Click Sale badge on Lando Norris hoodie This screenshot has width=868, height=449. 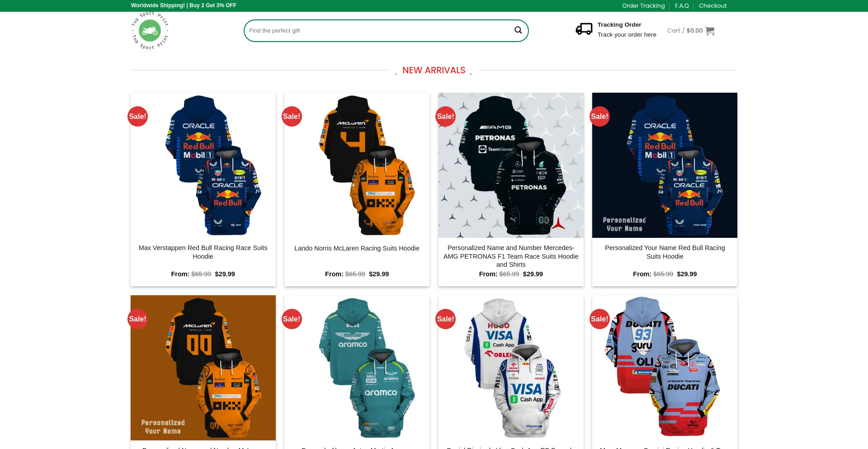pos(292,117)
